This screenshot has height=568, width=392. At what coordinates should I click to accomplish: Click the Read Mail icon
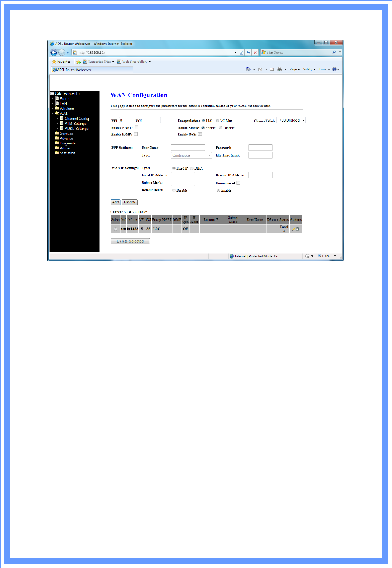click(x=272, y=70)
